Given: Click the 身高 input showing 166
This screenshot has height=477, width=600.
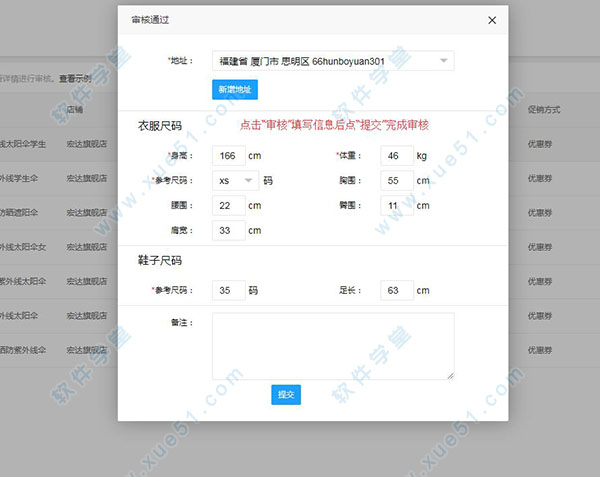Looking at the screenshot, I should pyautogui.click(x=229, y=156).
